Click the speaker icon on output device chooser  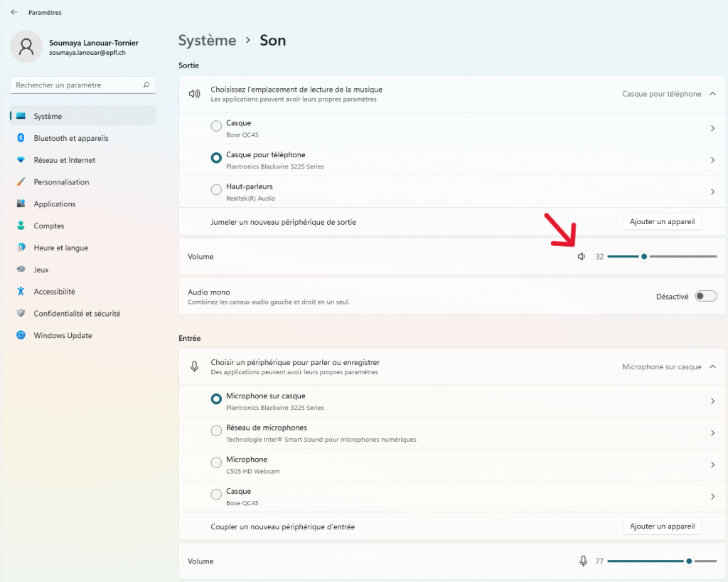194,93
